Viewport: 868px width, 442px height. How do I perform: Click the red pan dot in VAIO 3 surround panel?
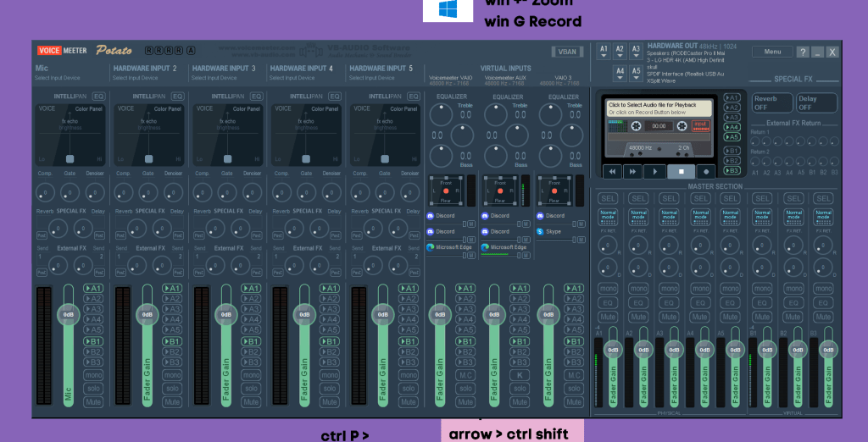(x=554, y=191)
